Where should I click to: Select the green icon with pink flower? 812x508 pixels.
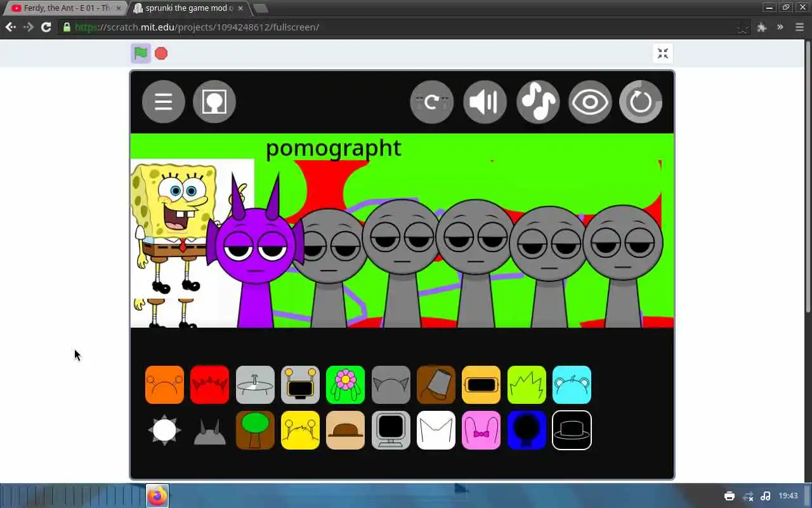point(345,385)
